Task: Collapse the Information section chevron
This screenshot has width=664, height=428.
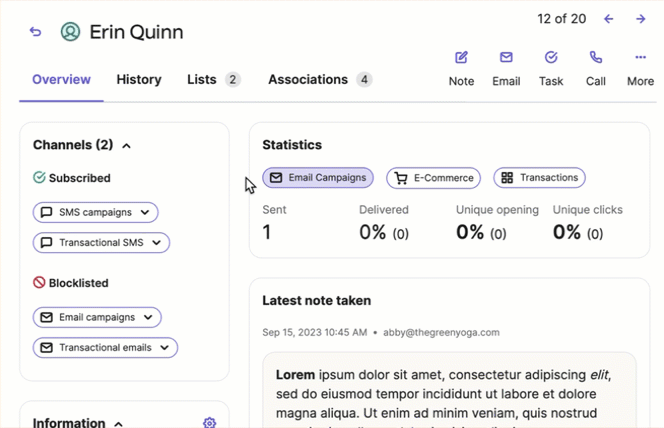Action: point(119,424)
